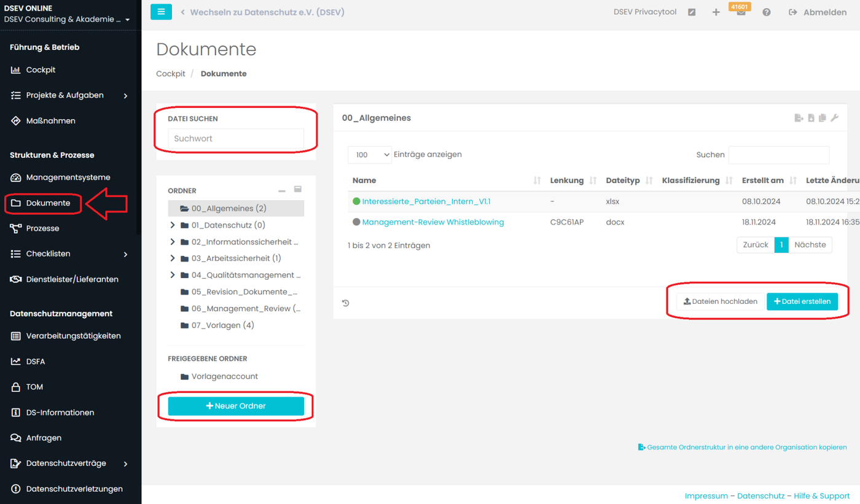Click the help question mark icon
The image size is (860, 504).
766,12
